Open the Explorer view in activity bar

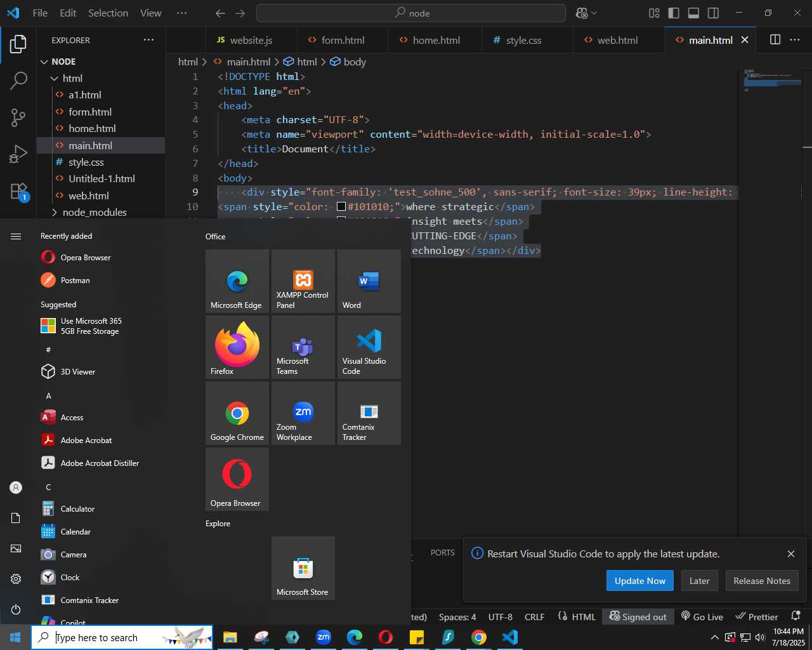(x=18, y=44)
